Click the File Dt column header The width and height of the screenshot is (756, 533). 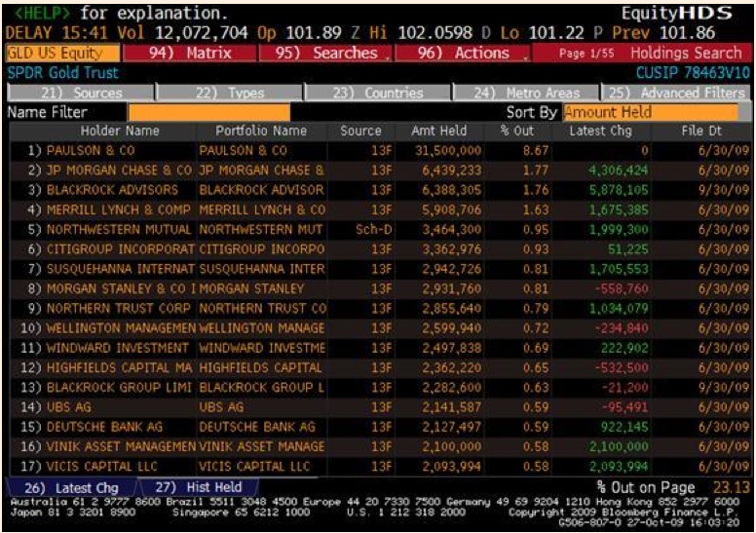coord(701,131)
